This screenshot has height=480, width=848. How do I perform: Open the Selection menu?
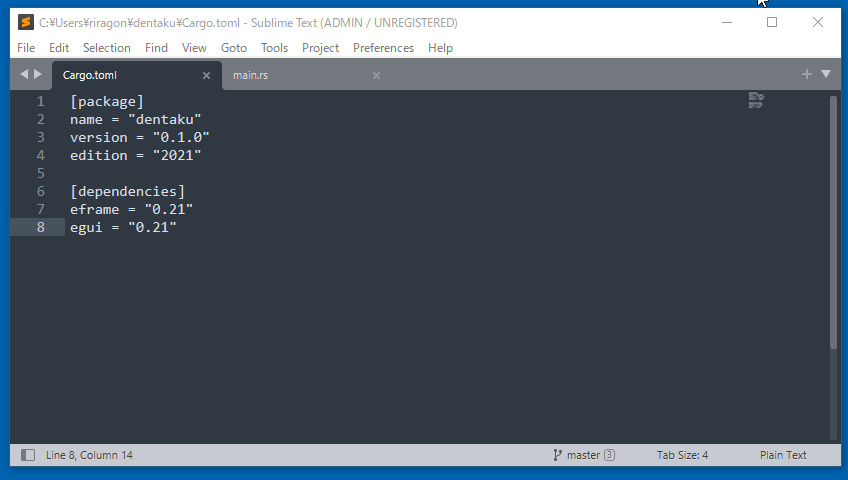click(x=107, y=48)
